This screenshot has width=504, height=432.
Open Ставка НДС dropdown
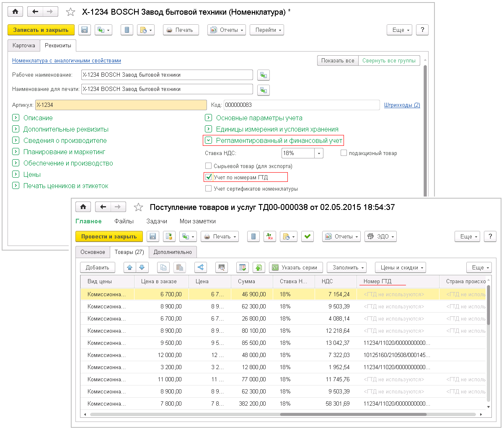319,153
